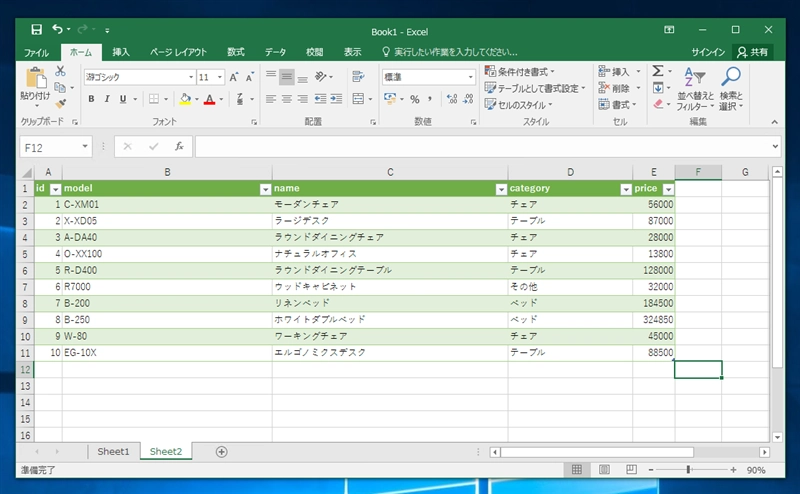This screenshot has width=800, height=494.
Task: Open Find and Select magnifier icon
Action: pos(731,78)
